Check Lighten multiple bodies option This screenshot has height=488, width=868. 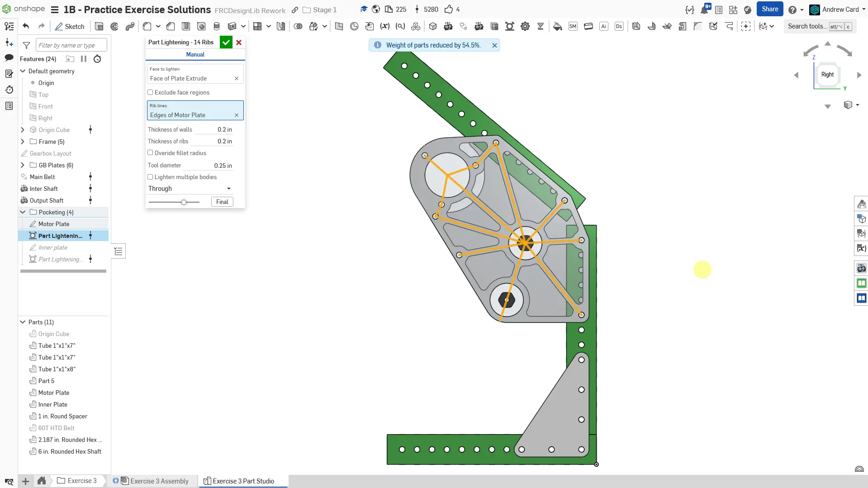(150, 177)
